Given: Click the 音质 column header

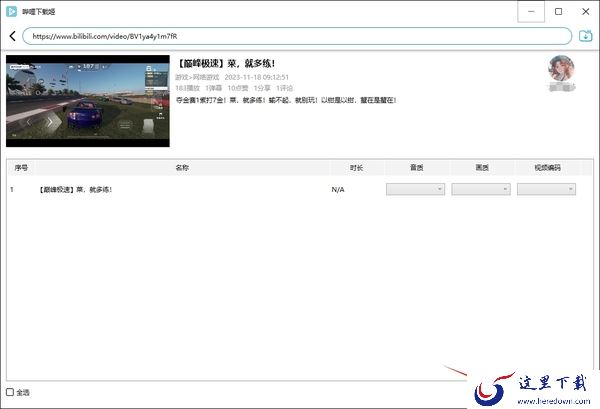Looking at the screenshot, I should coord(417,168).
